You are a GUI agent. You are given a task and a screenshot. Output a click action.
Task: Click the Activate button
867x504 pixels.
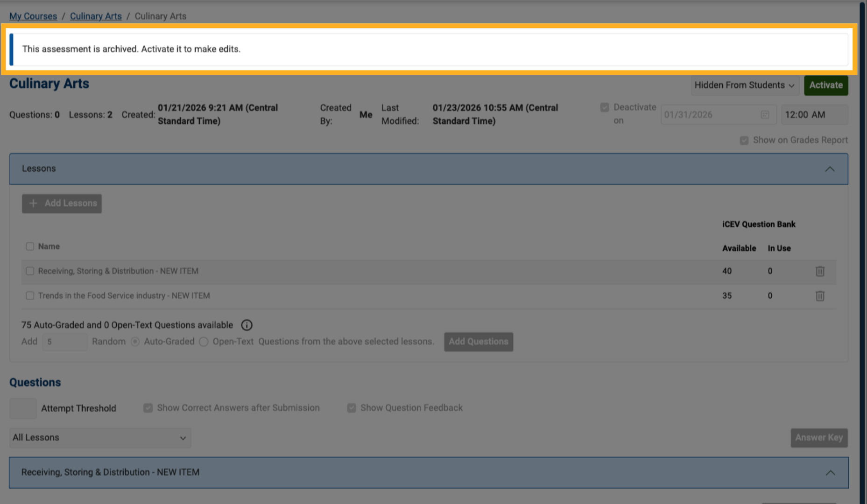(x=826, y=85)
